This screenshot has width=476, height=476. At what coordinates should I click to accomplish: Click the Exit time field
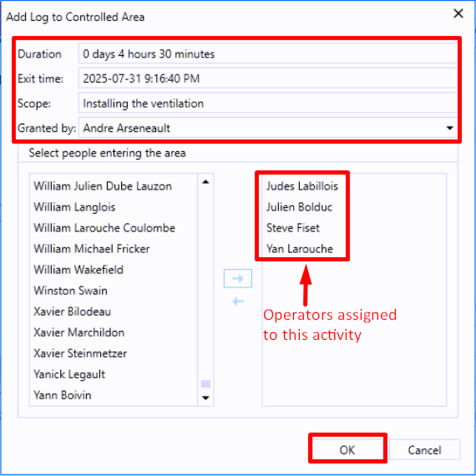click(x=267, y=79)
